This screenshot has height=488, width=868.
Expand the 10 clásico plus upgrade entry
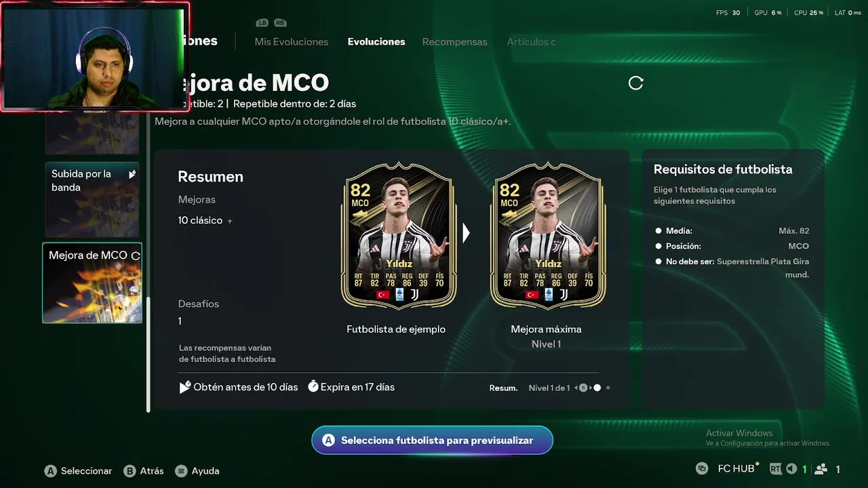[x=205, y=220]
